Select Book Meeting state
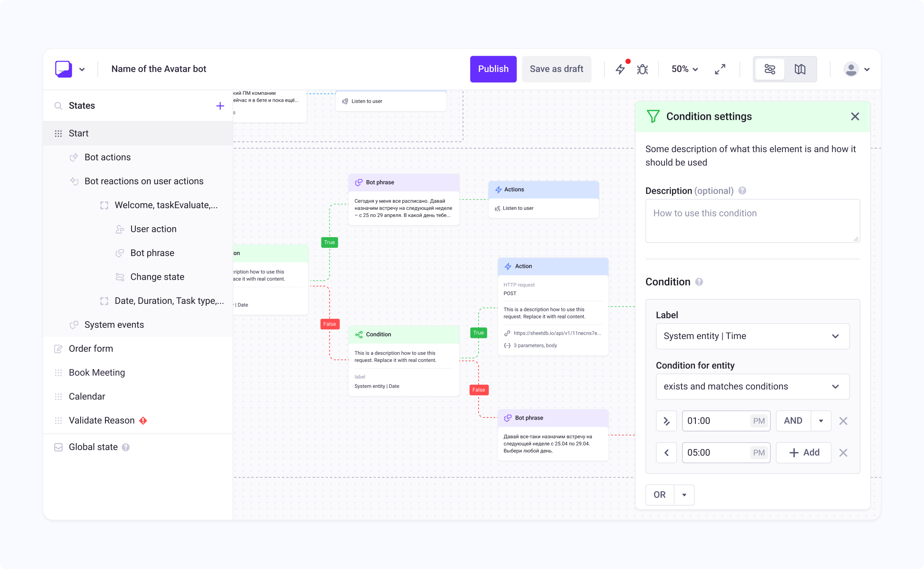This screenshot has width=924, height=569. coord(97,373)
